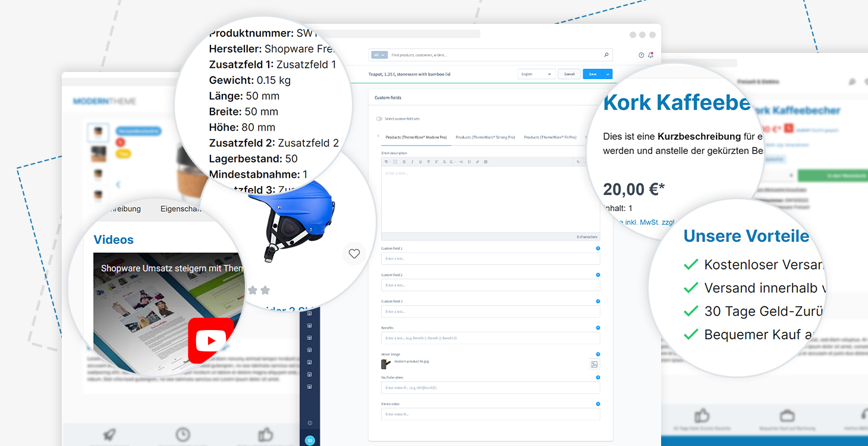Open the notifications bell in the admin header
The width and height of the screenshot is (868, 446).
click(x=650, y=55)
